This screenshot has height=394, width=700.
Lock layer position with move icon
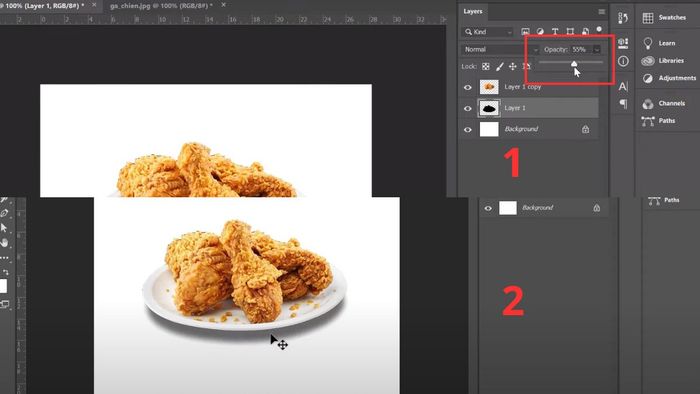tap(512, 66)
